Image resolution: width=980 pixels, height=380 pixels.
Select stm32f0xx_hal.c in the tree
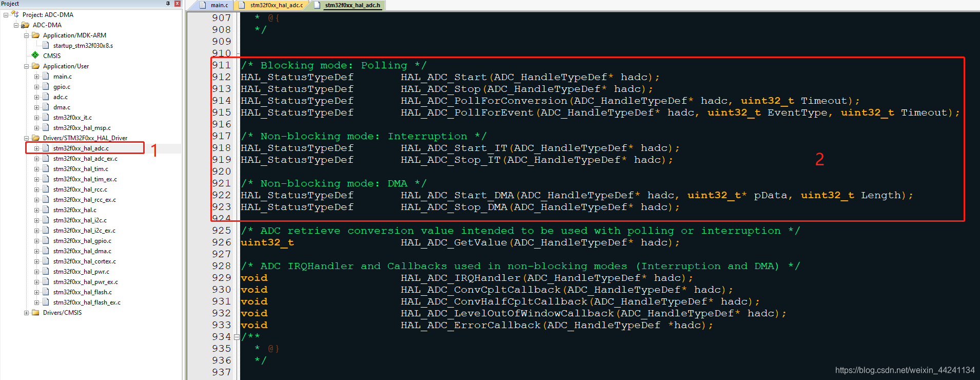click(74, 210)
